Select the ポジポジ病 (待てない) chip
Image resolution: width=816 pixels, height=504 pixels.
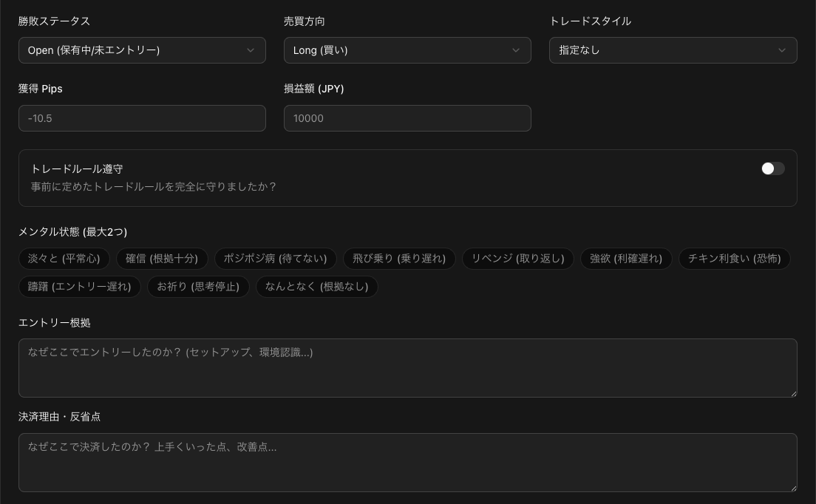tap(275, 259)
